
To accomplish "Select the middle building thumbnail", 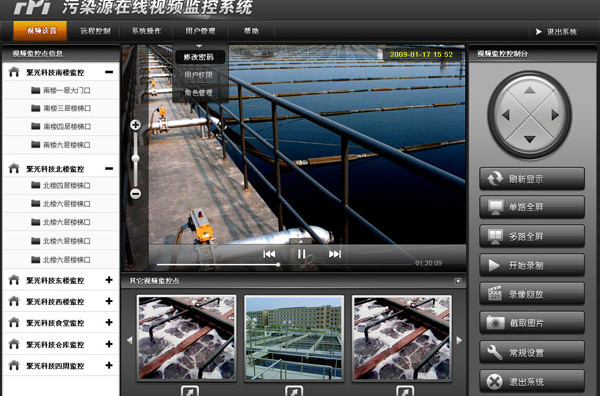I will [x=294, y=338].
